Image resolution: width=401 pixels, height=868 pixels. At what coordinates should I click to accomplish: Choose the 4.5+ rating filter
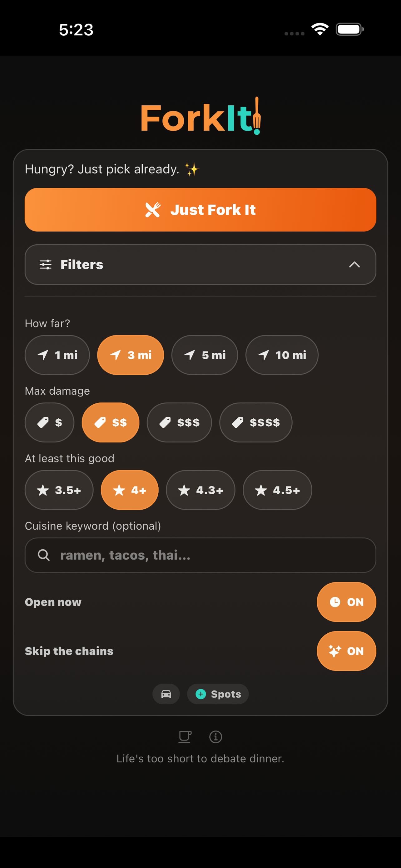pos(277,490)
